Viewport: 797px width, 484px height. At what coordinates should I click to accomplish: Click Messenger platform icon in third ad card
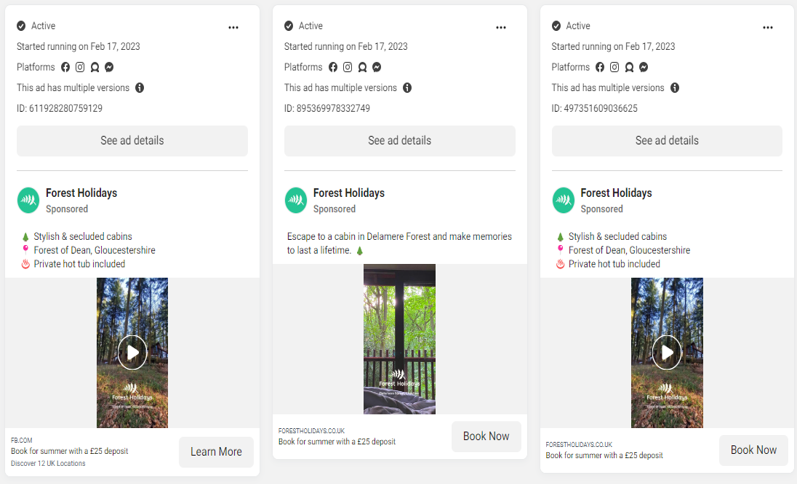[643, 67]
